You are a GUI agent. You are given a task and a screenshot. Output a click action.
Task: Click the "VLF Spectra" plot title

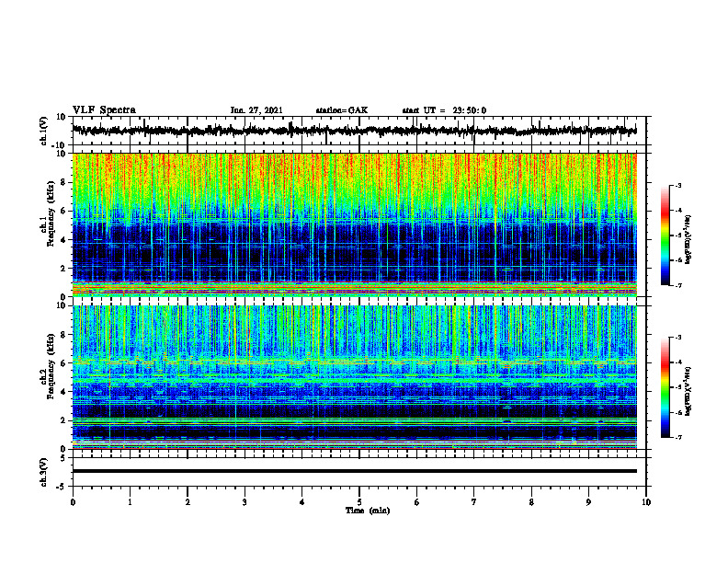coord(104,110)
